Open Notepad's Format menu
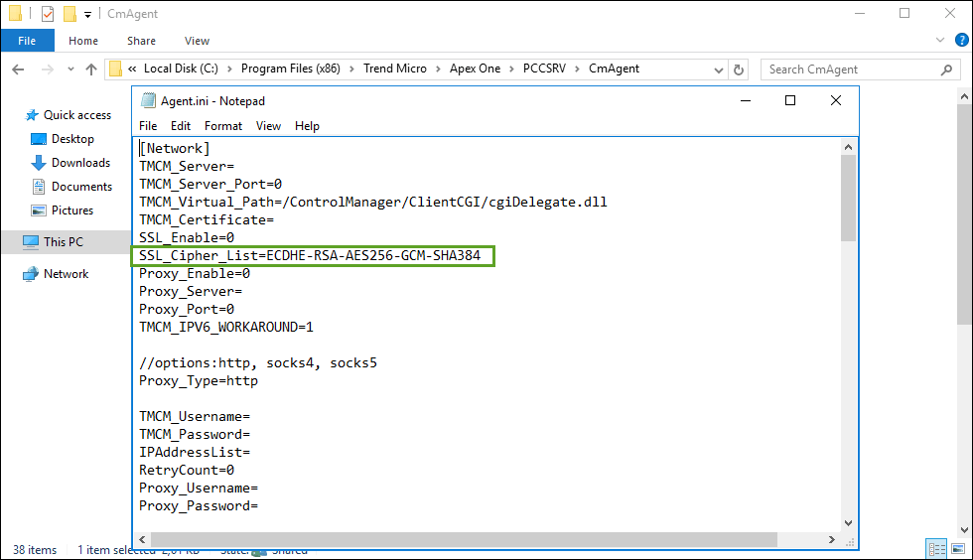 223,126
